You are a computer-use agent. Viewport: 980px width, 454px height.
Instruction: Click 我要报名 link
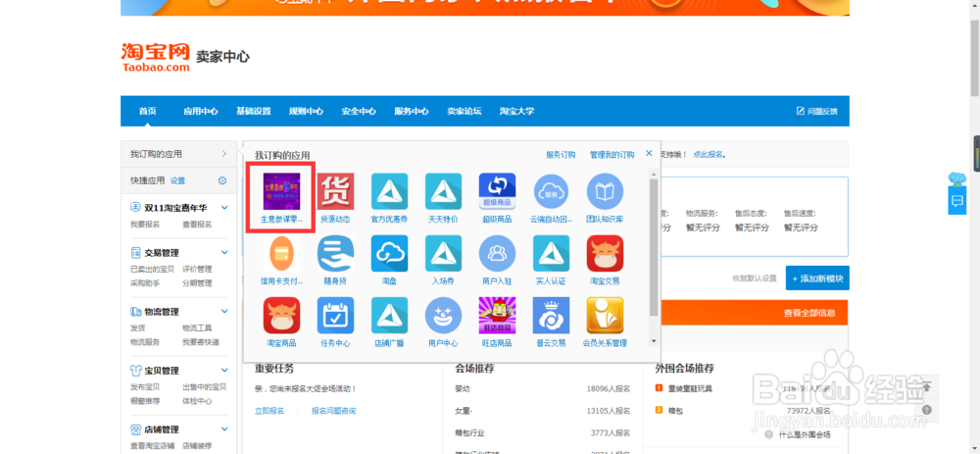click(x=145, y=224)
